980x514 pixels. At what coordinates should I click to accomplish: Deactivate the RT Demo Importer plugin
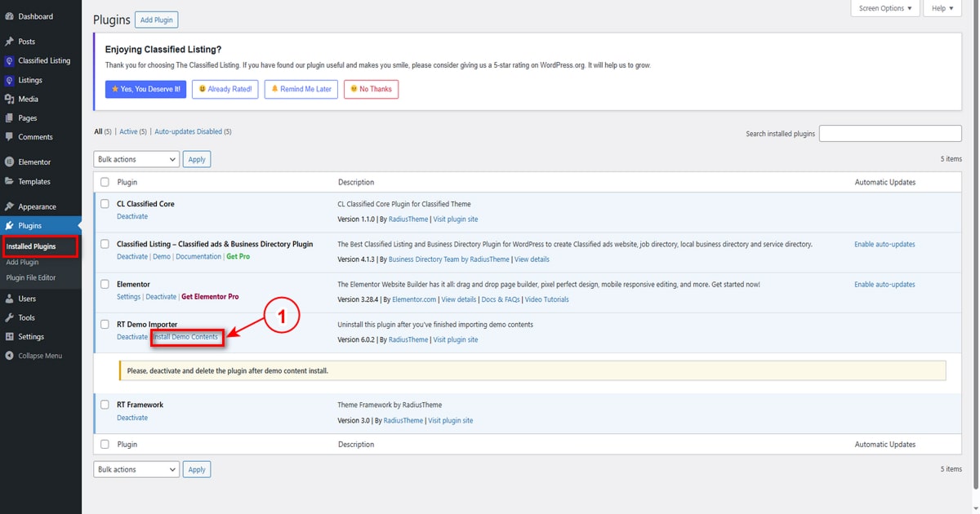point(132,337)
